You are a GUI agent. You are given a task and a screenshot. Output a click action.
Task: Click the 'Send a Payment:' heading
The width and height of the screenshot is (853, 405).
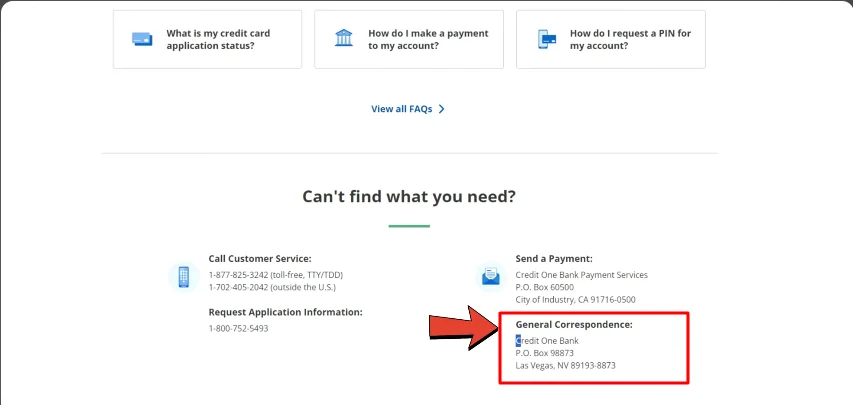[554, 259]
